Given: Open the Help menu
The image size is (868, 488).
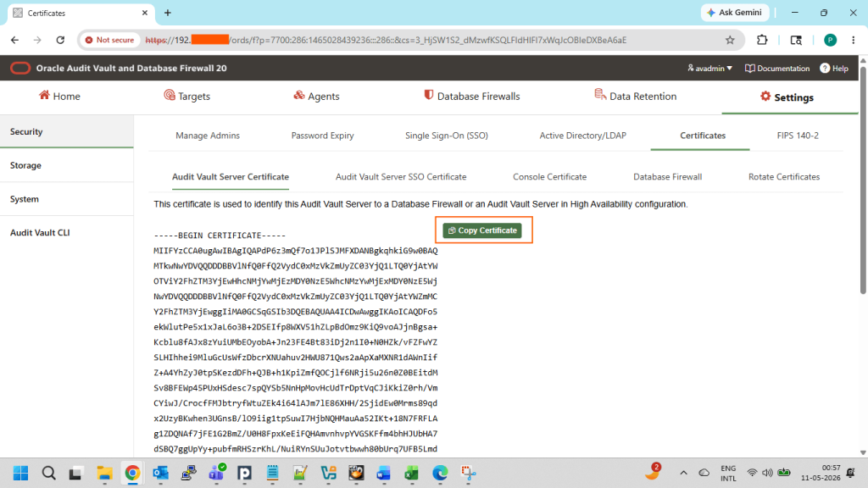Looking at the screenshot, I should point(834,68).
